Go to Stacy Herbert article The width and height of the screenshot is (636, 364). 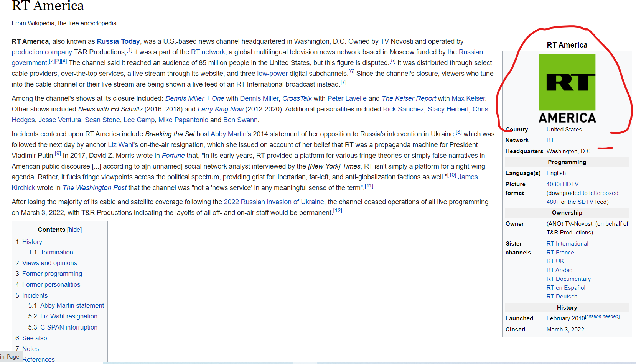(448, 109)
